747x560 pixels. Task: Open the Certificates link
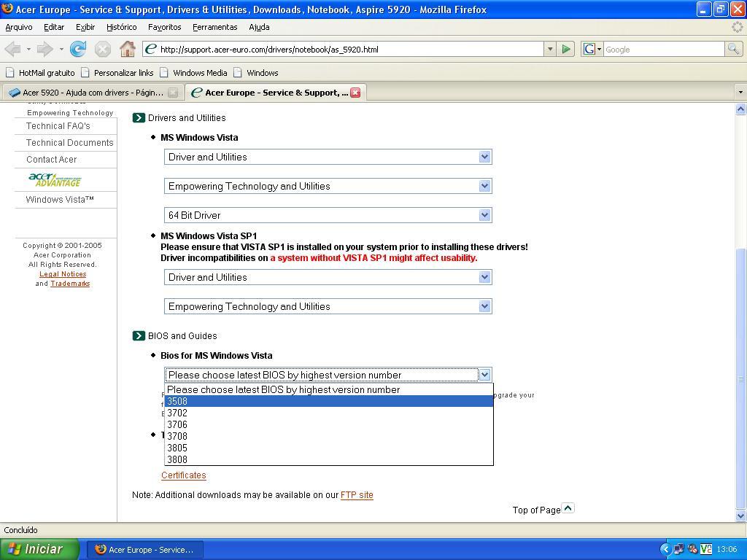(183, 475)
